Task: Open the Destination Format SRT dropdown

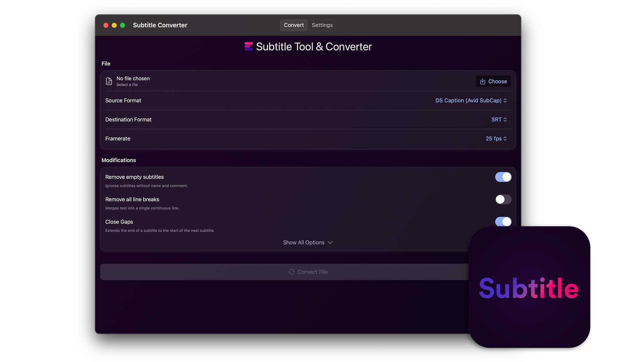Action: (x=499, y=120)
